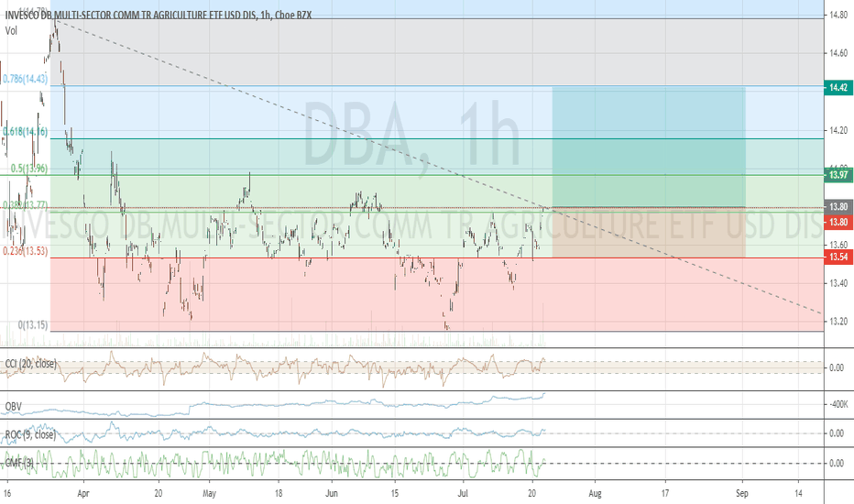Select the 0.236(13.53) Fibonacci level label
Image resolution: width=854 pixels, height=504 pixels.
(26, 251)
